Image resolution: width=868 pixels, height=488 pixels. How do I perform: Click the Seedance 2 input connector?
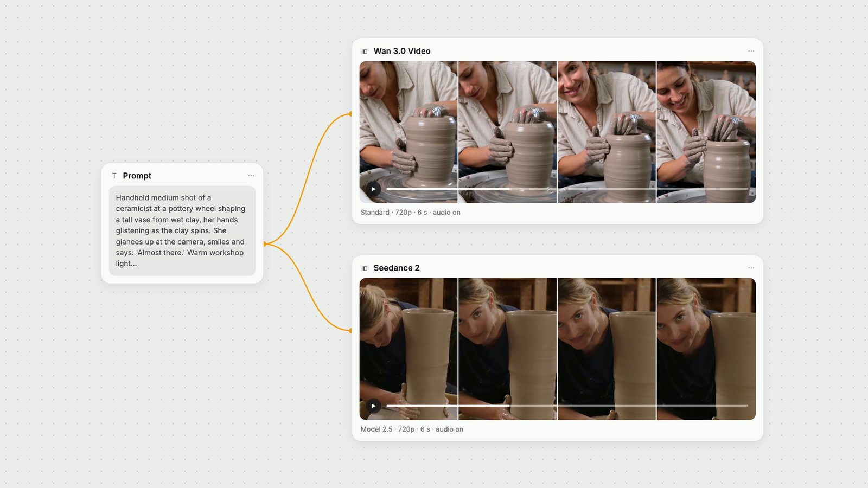tap(351, 330)
